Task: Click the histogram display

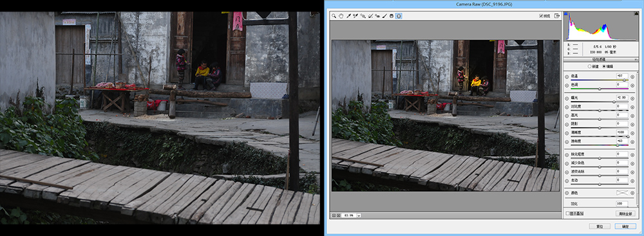Action: coord(601,26)
